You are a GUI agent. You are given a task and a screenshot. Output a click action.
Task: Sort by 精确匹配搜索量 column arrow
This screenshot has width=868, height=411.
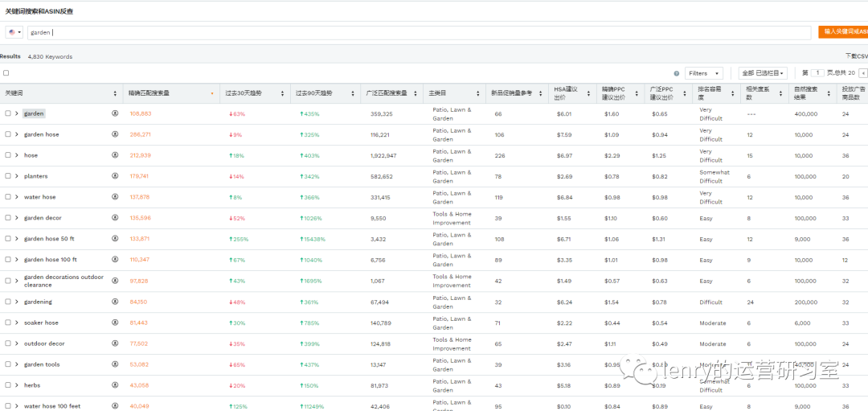tap(212, 93)
